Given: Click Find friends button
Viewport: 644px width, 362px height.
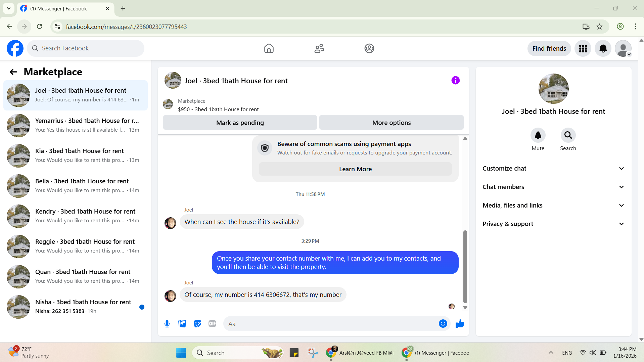Looking at the screenshot, I should click(549, 49).
